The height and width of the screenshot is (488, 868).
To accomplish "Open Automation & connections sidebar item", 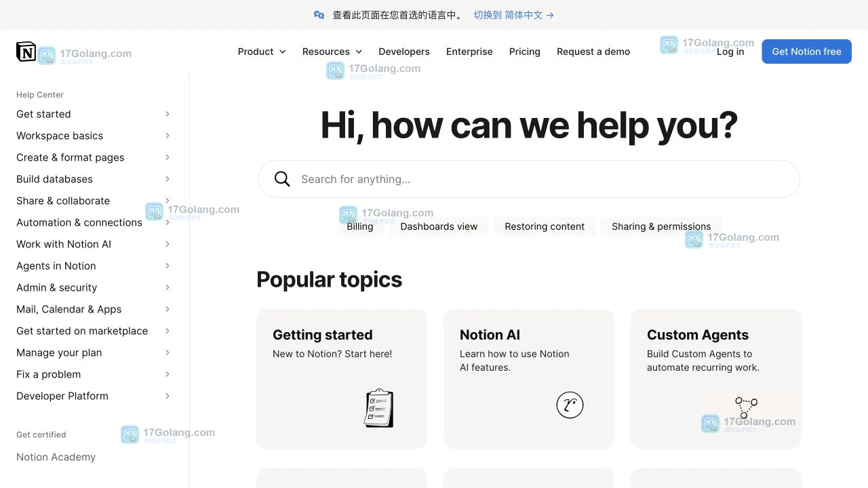I will coord(79,222).
